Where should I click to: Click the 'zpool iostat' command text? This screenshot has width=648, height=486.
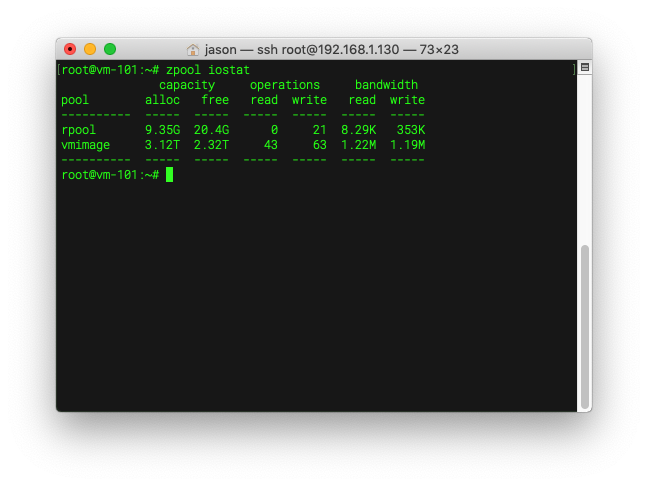point(208,70)
